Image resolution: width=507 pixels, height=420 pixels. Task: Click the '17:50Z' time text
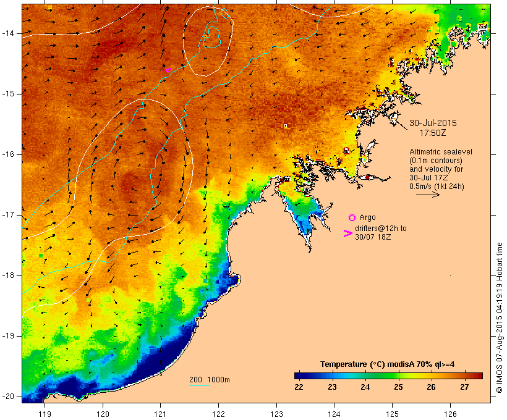pos(433,133)
